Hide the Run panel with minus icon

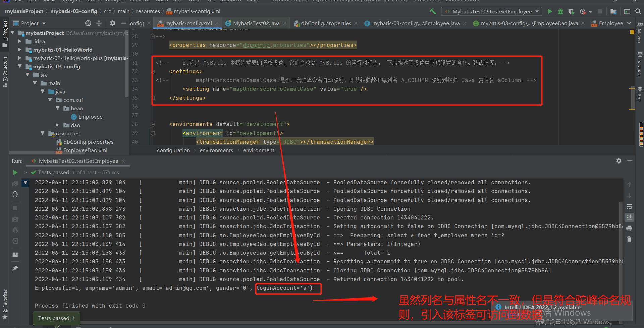pos(630,161)
